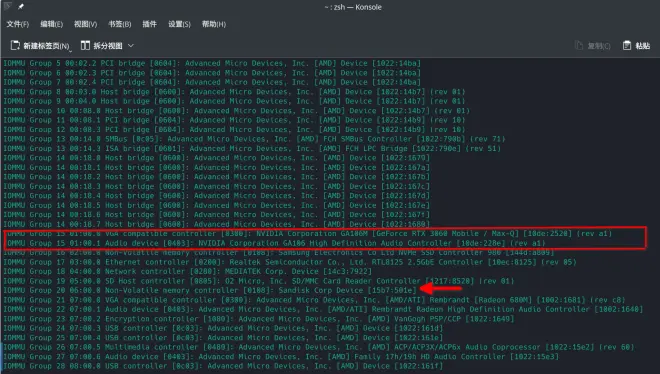Click the Group 14 00:18.0 Host bridge line

(x=217, y=158)
